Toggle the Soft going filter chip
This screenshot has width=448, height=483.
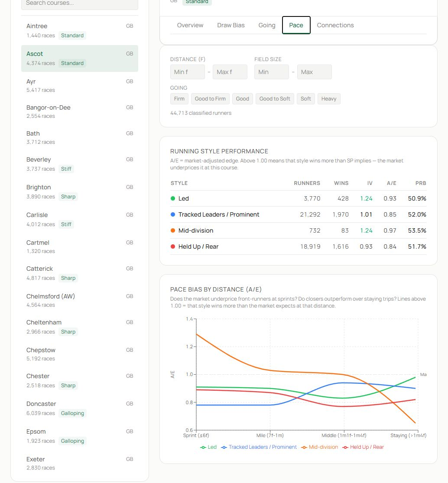305,99
